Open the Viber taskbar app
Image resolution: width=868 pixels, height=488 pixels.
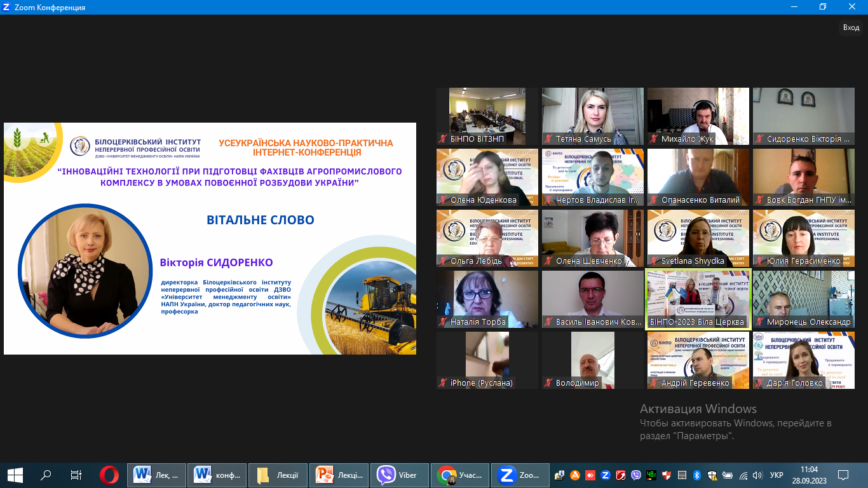tap(398, 475)
